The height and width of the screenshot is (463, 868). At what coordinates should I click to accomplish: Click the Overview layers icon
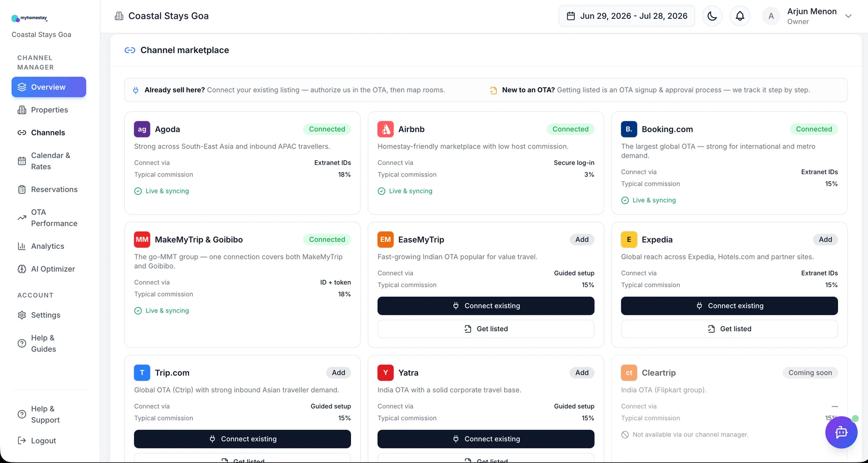22,87
